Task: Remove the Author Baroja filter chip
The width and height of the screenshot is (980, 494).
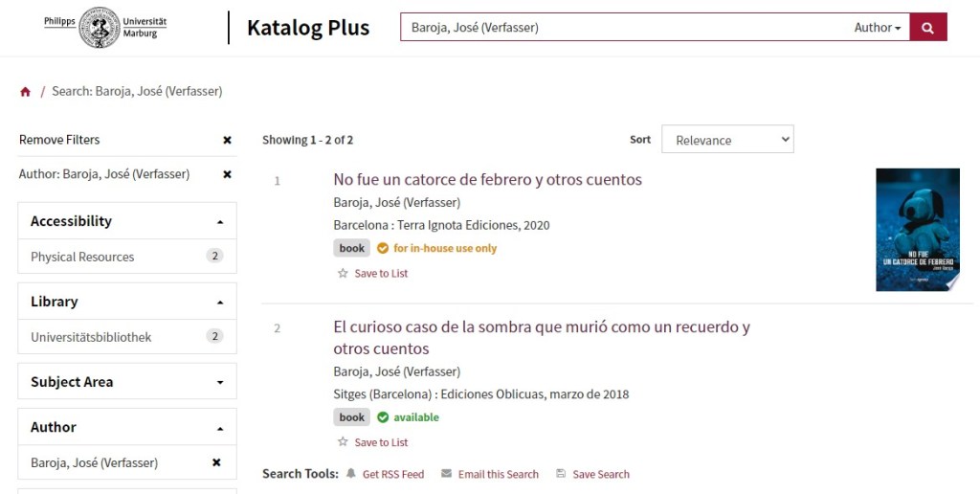Action: (x=227, y=174)
